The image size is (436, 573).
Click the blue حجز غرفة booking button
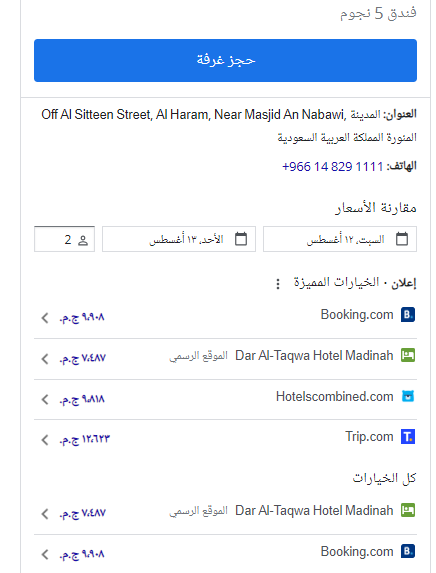click(x=225, y=60)
